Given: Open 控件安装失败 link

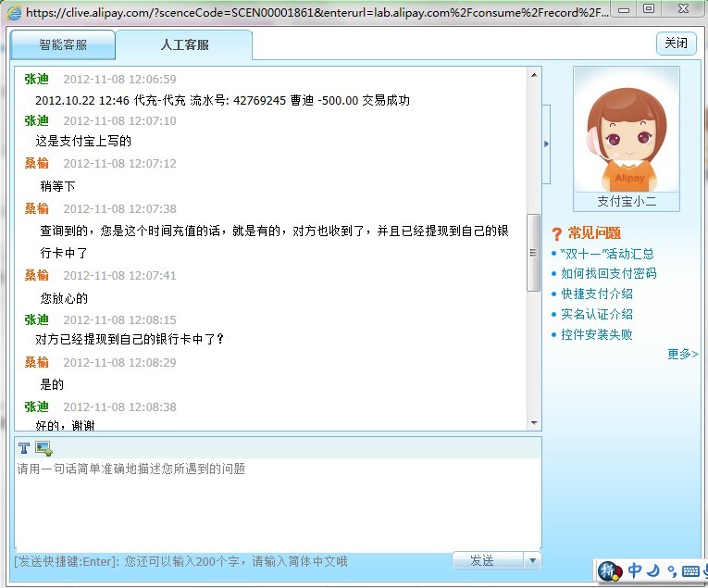Looking at the screenshot, I should pos(596,334).
